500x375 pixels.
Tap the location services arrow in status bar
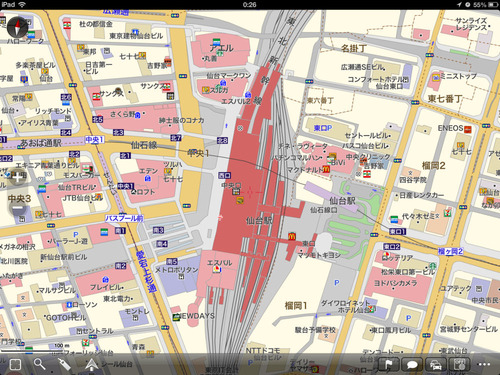(x=459, y=4)
